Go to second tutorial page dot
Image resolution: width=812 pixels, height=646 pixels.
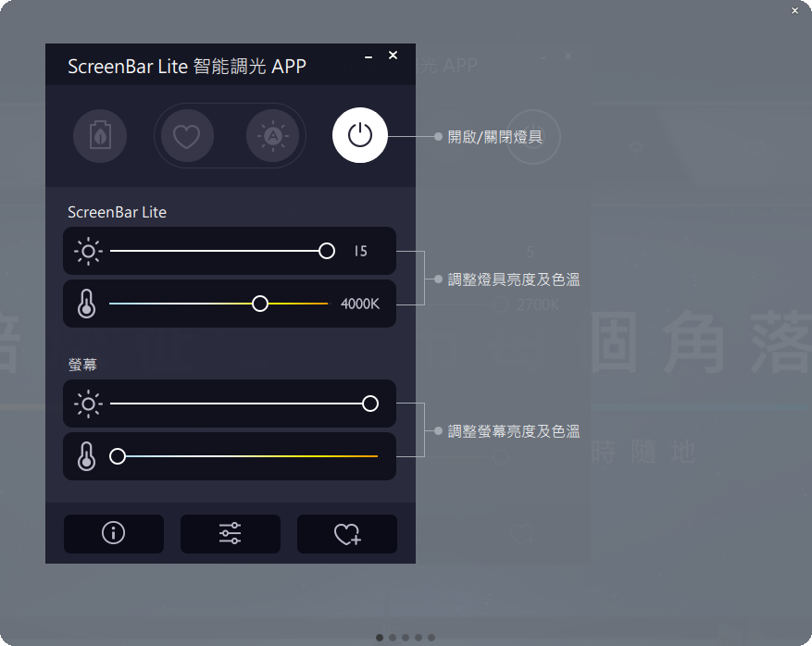tap(393, 638)
